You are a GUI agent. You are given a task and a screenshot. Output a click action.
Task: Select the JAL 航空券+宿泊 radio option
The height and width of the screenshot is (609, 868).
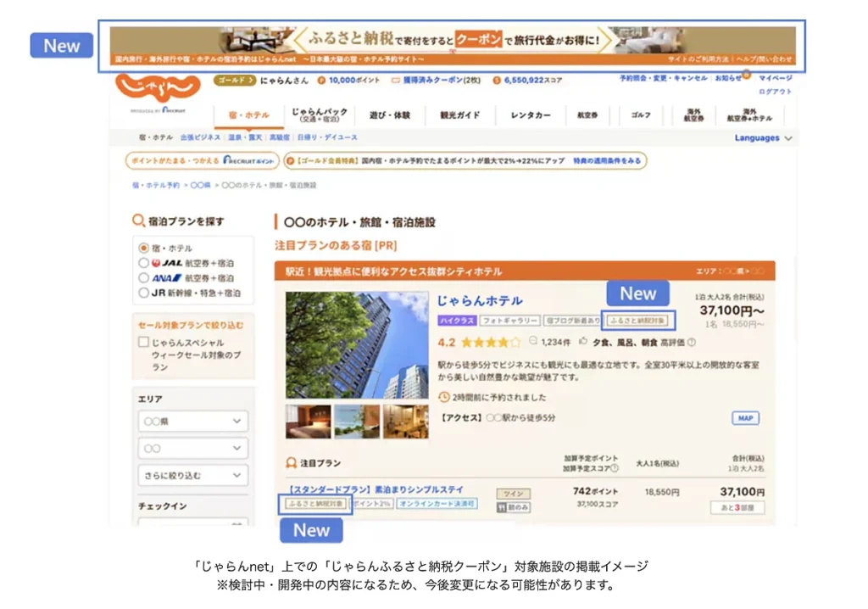pyautogui.click(x=143, y=263)
